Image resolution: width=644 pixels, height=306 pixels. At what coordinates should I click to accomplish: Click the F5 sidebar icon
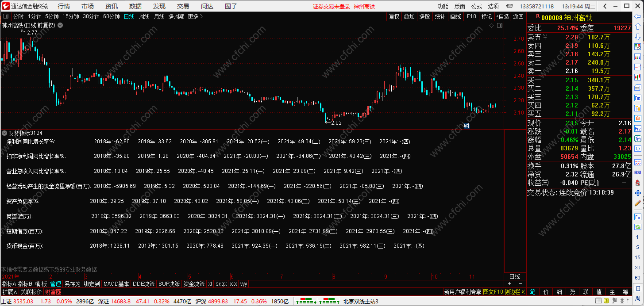[638, 216]
